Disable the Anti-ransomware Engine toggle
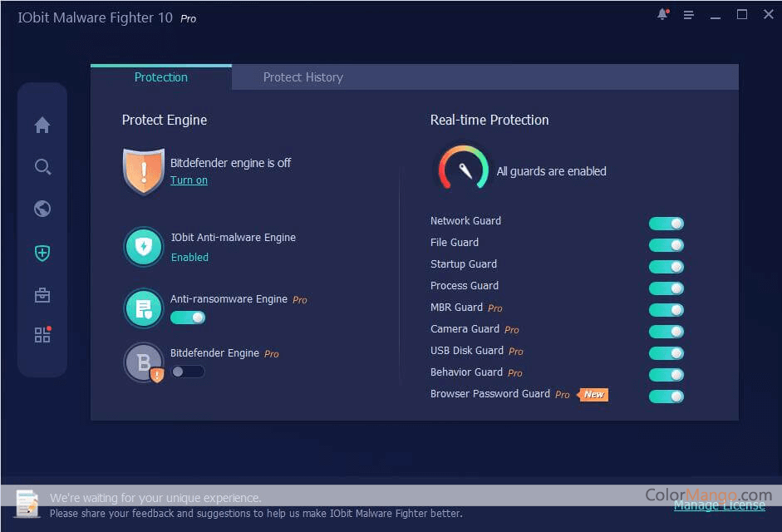This screenshot has width=782, height=532. [188, 318]
